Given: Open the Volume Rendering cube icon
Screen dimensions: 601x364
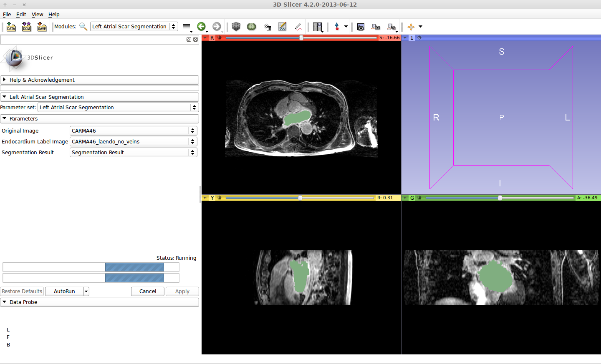Looking at the screenshot, I should [x=236, y=27].
